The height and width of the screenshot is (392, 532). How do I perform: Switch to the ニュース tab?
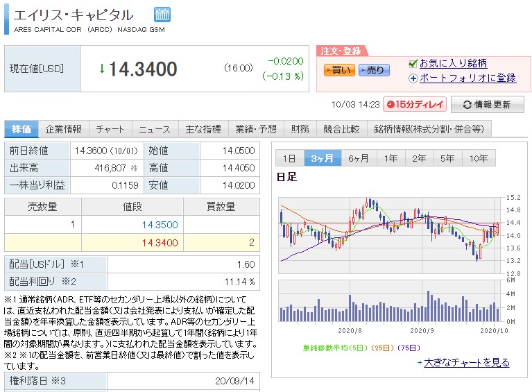click(x=155, y=129)
